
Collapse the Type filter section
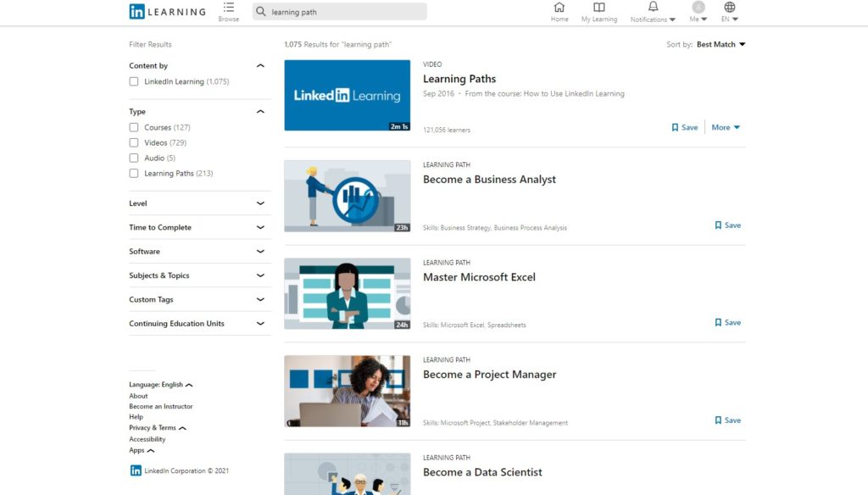pyautogui.click(x=260, y=111)
